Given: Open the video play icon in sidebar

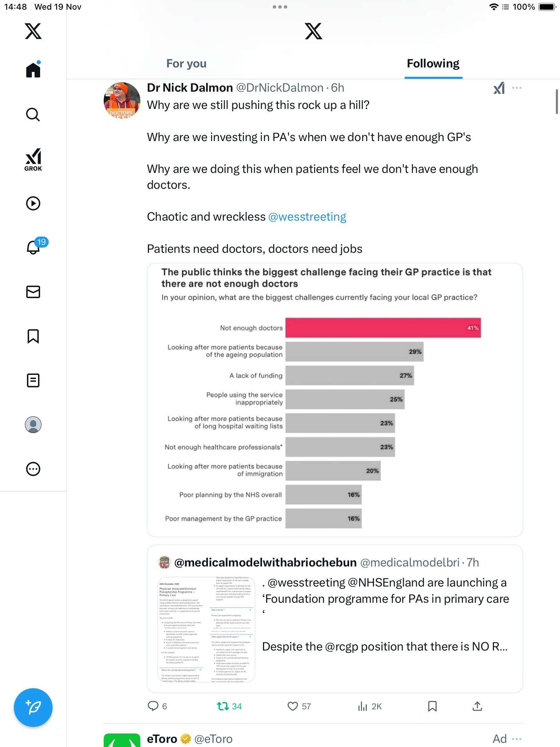Looking at the screenshot, I should (33, 203).
